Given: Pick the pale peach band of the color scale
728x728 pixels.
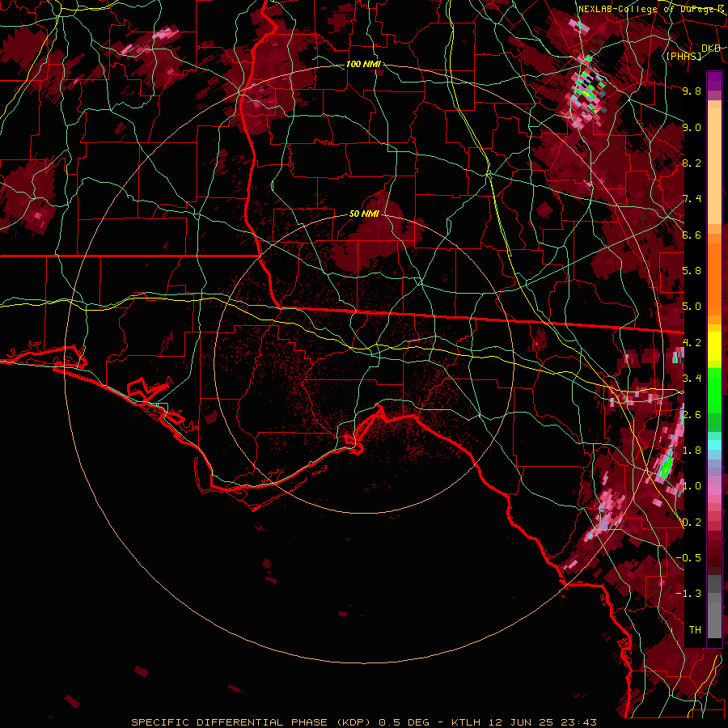Looking at the screenshot, I should (714, 166).
